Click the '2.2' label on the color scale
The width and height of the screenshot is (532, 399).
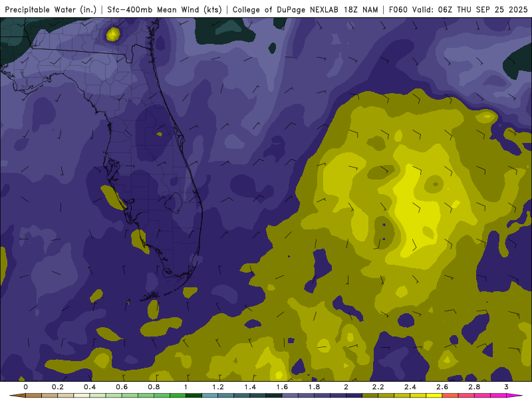378,387
